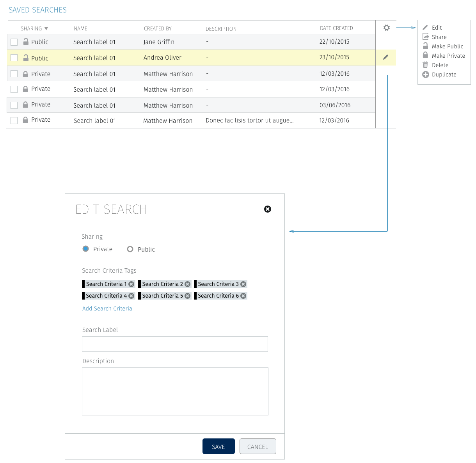Viewport: 476px width, 463px height.
Task: Choose Duplicate from the gear menu
Action: click(x=444, y=75)
